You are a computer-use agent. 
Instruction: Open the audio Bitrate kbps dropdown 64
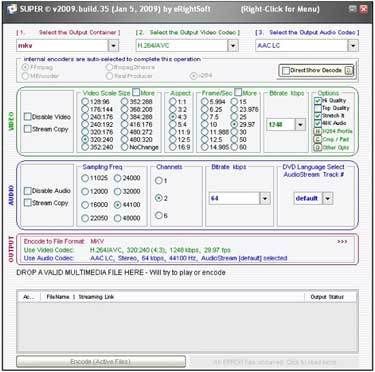265,198
